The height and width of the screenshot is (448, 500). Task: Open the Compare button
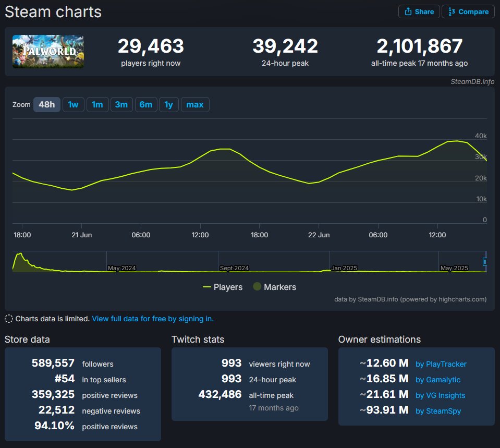(x=468, y=12)
